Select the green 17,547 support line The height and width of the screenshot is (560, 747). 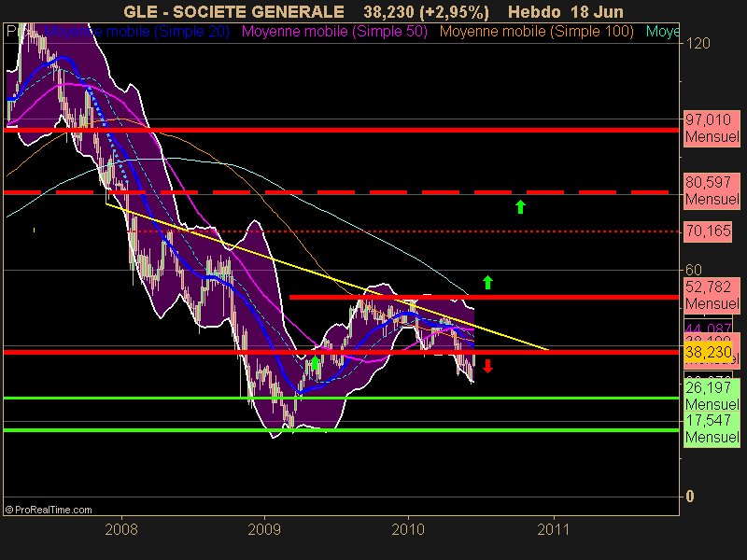(341, 430)
